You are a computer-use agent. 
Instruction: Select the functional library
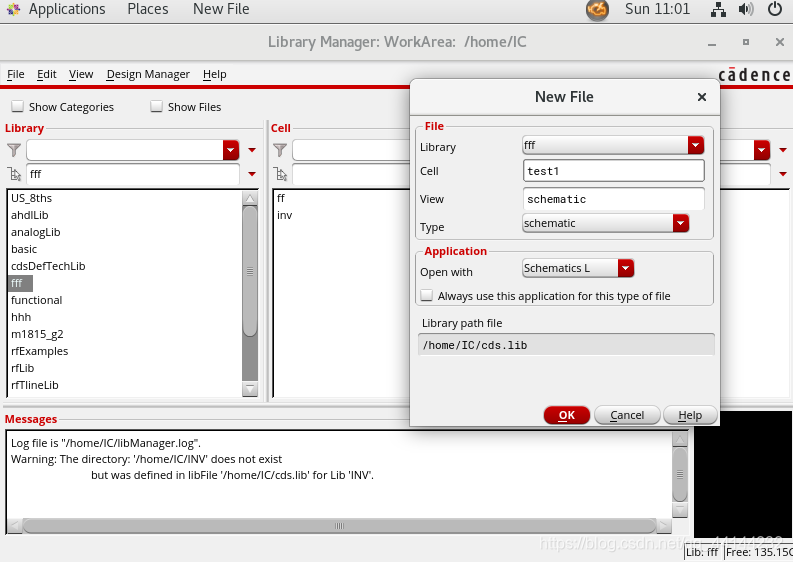coord(36,300)
